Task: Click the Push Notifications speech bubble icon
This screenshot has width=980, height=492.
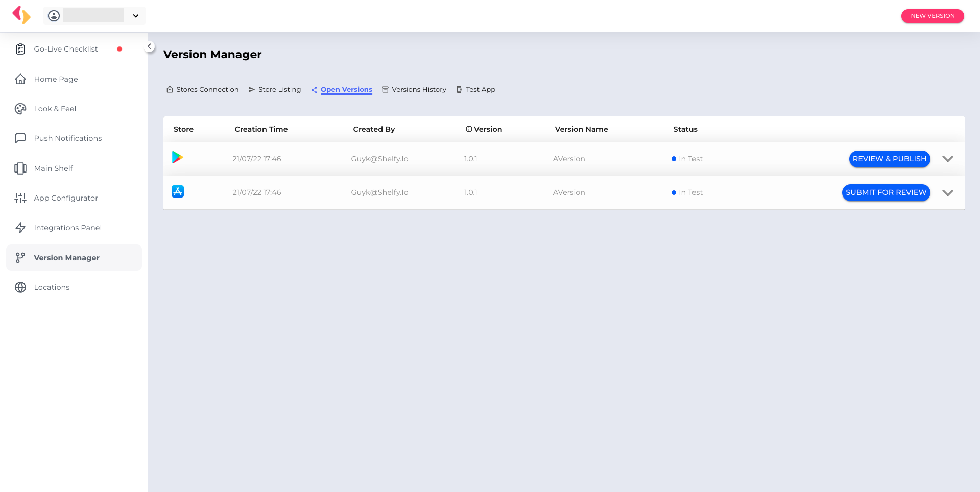Action: pos(20,138)
